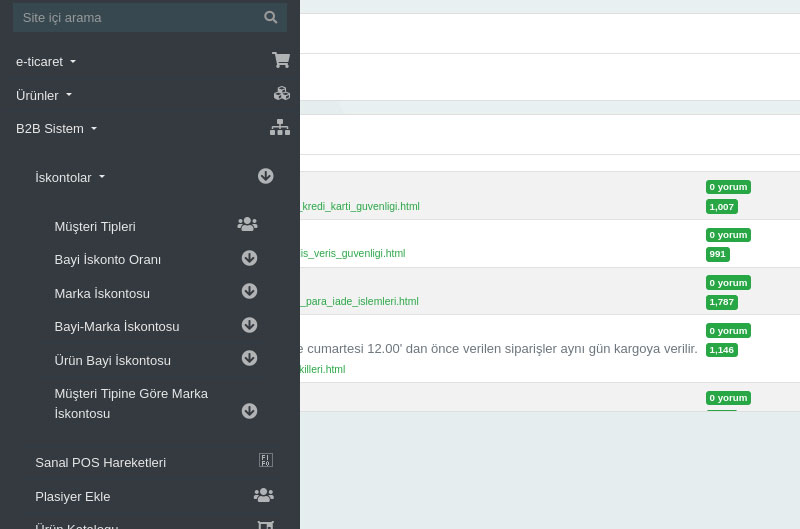
Task: Click the search magnifier icon
Action: (x=270, y=17)
